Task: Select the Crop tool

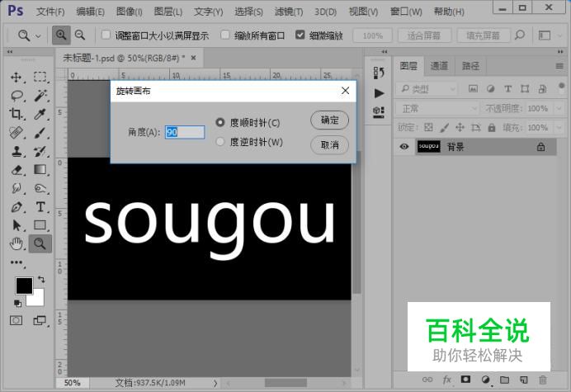Action: (16, 114)
